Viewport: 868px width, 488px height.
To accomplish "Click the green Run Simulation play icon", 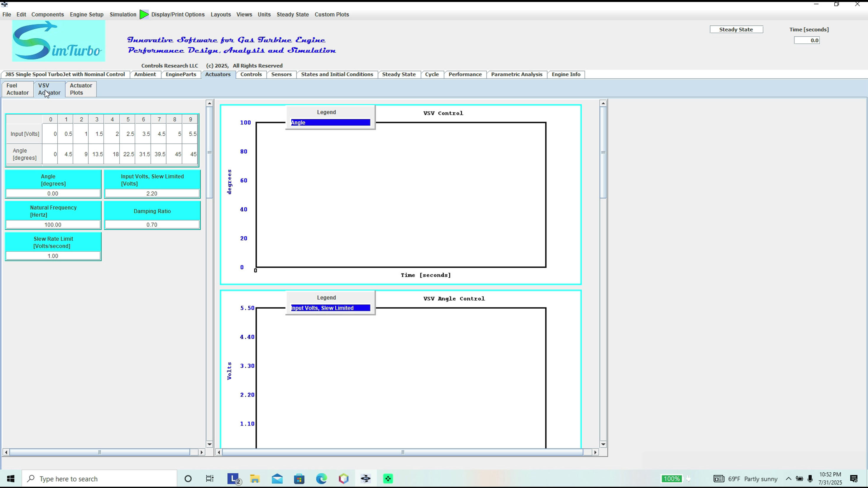I will [x=144, y=14].
